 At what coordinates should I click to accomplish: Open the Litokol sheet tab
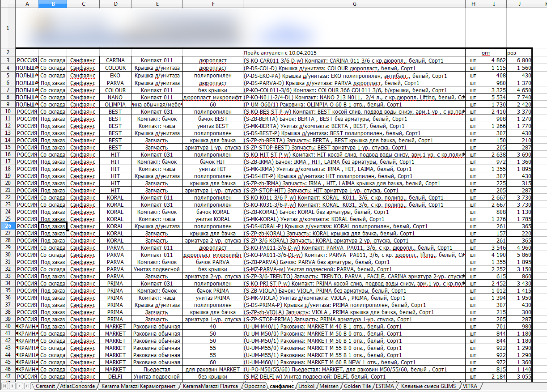[306, 386]
